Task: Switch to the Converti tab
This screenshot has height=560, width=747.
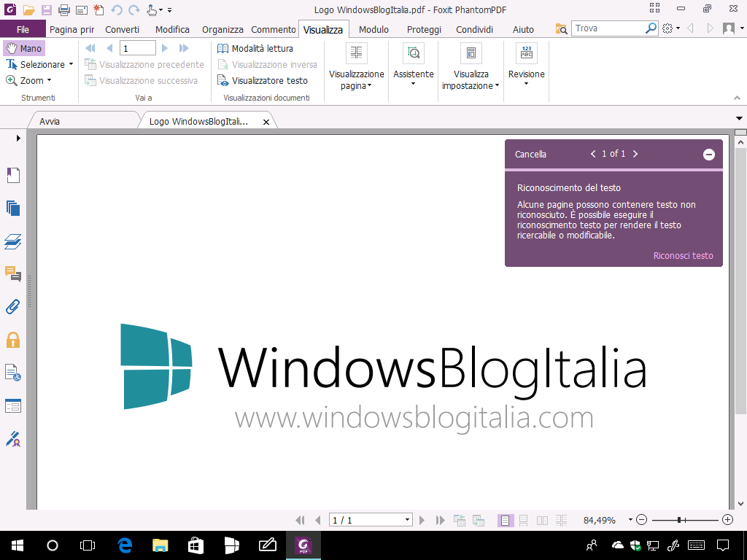Action: 123,29
